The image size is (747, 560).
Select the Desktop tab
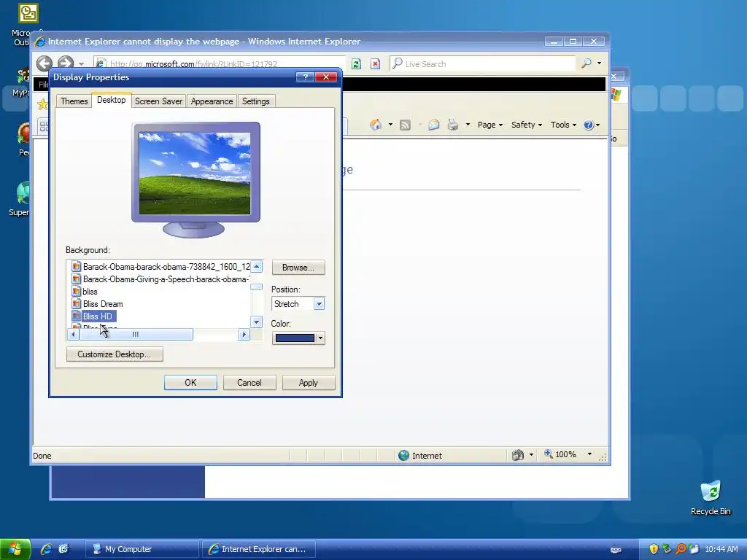112,100
